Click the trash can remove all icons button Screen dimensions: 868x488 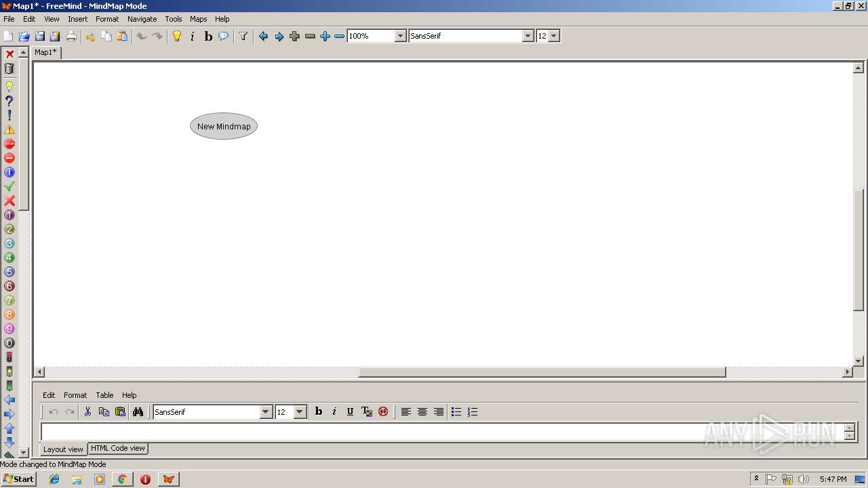click(9, 68)
